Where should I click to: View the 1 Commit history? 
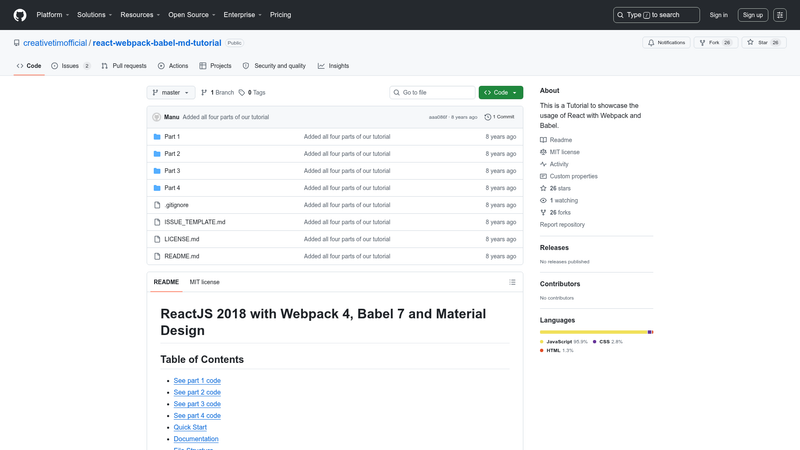coord(499,117)
